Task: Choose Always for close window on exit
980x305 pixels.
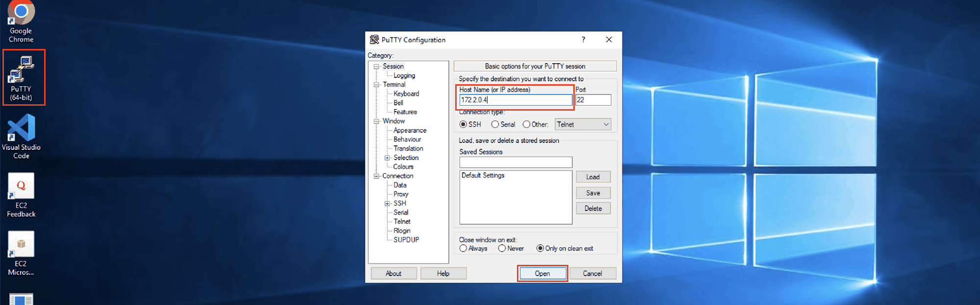Action: tap(463, 248)
